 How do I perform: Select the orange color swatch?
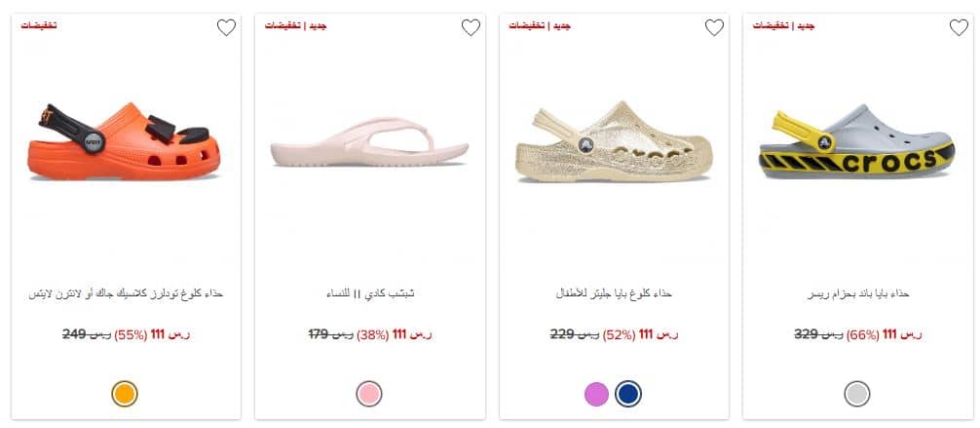[125, 394]
